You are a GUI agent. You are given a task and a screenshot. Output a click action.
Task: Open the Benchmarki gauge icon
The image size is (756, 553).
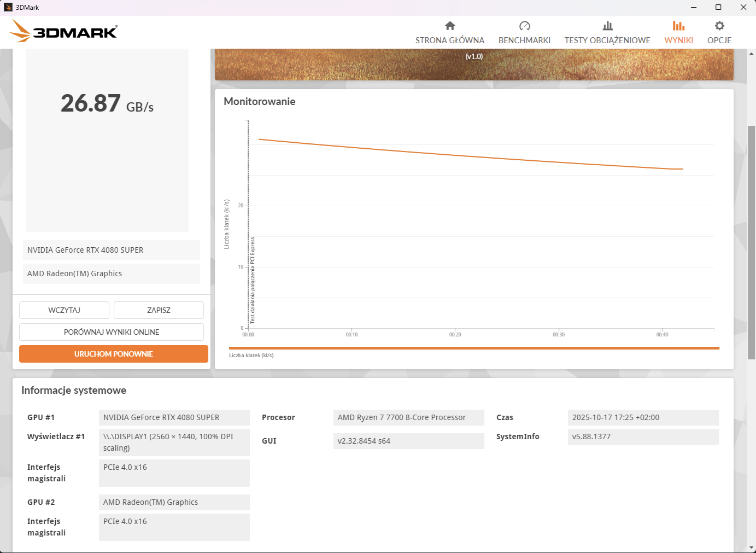524,26
